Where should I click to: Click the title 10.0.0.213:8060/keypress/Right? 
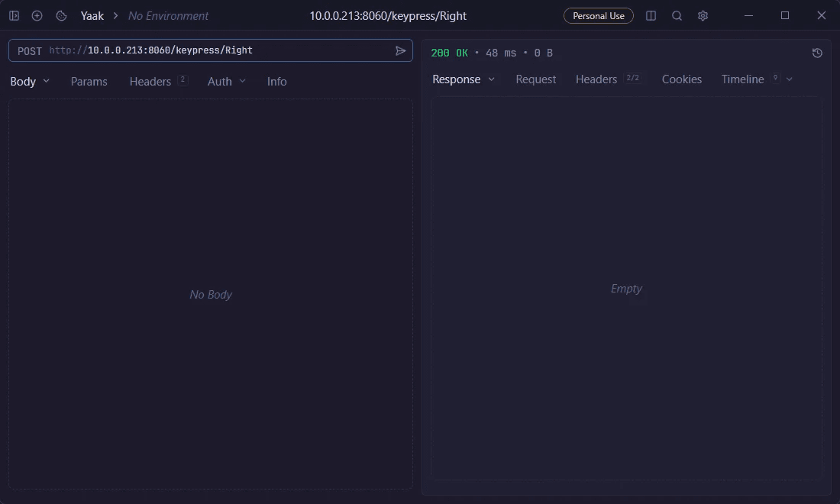tap(388, 15)
